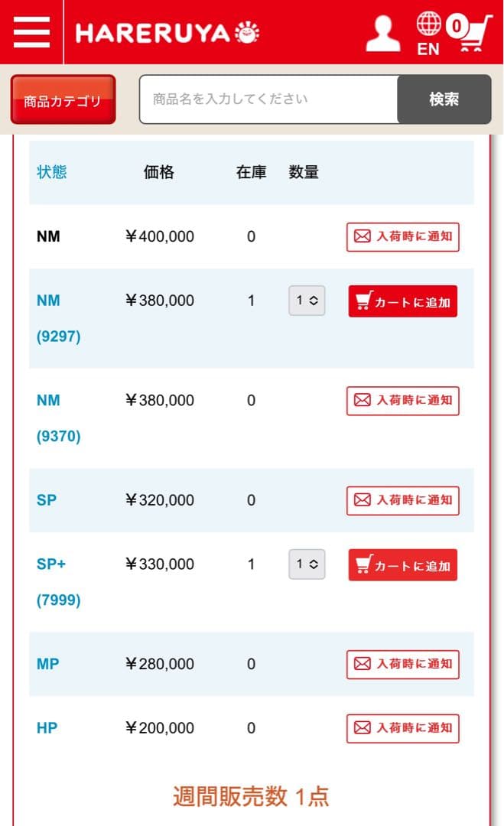
Task: Open the hamburger navigation menu
Action: tap(31, 32)
